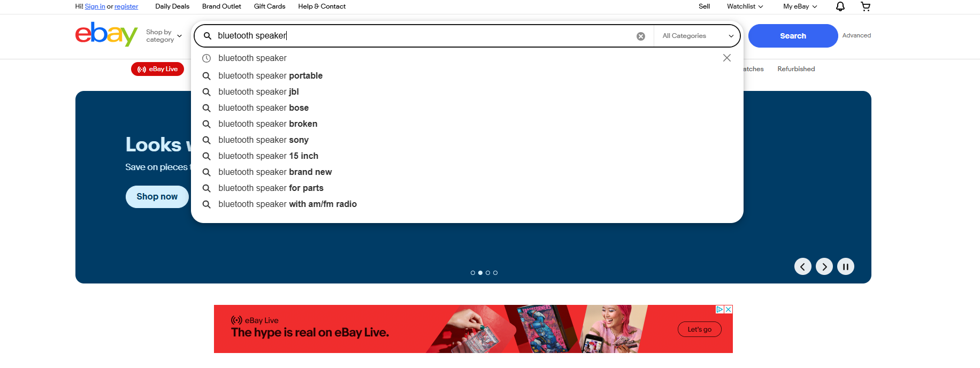Screen dimensions: 980x368
Task: Open the Sell page
Action: [705, 6]
